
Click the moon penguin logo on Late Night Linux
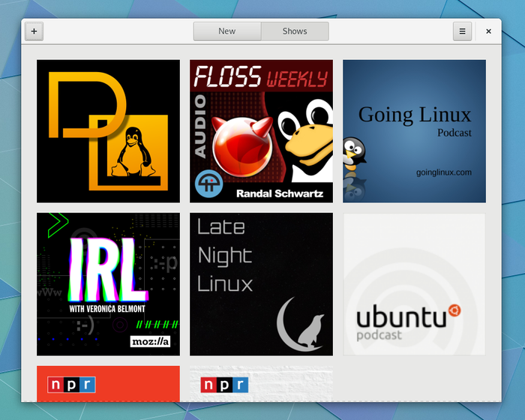(x=300, y=324)
